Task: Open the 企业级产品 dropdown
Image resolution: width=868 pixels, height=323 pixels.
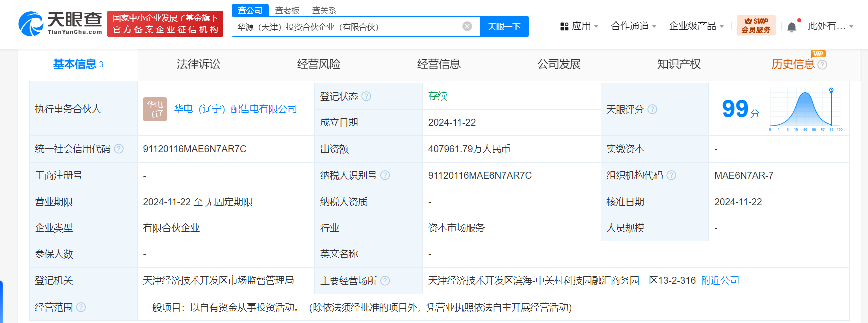Action: point(696,26)
